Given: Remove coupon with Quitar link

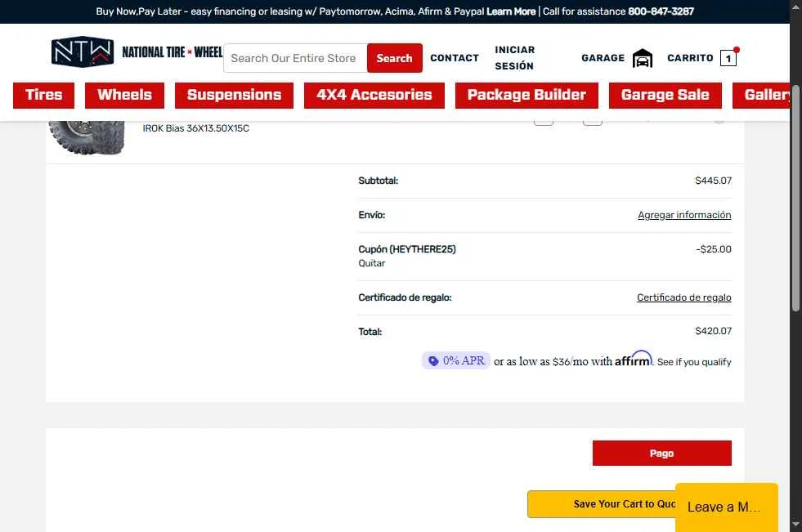Looking at the screenshot, I should (372, 263).
